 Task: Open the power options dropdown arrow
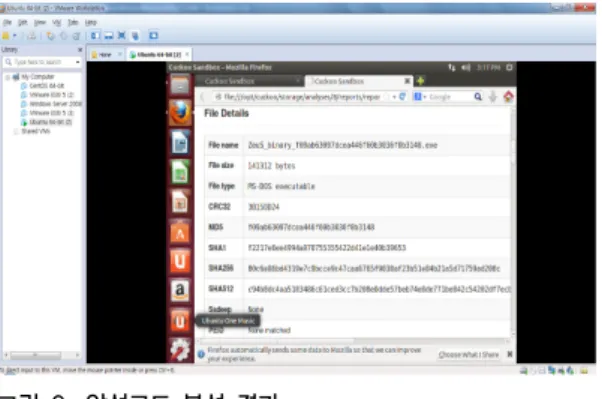[x=15, y=36]
